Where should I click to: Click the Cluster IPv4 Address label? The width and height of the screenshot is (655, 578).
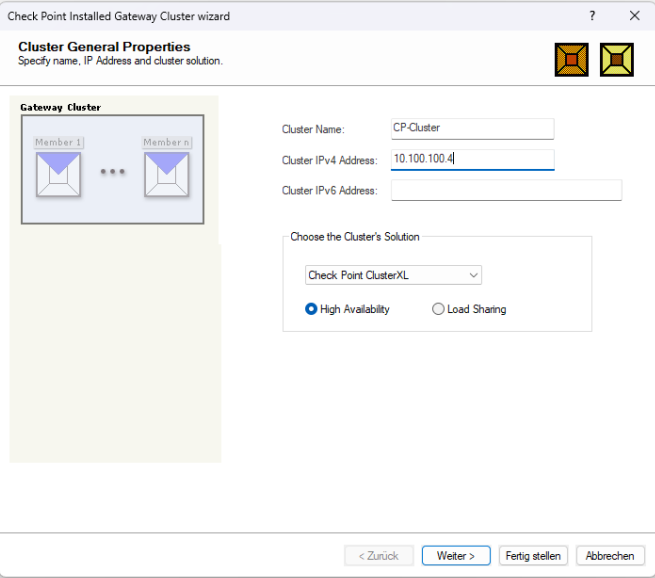pos(330,160)
